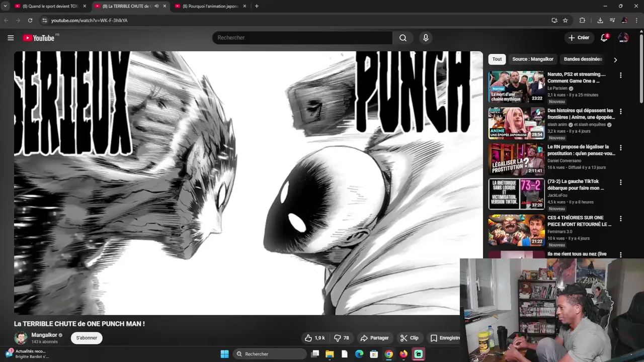
Task: Create a Clip with the scissors button
Action: pyautogui.click(x=409, y=338)
